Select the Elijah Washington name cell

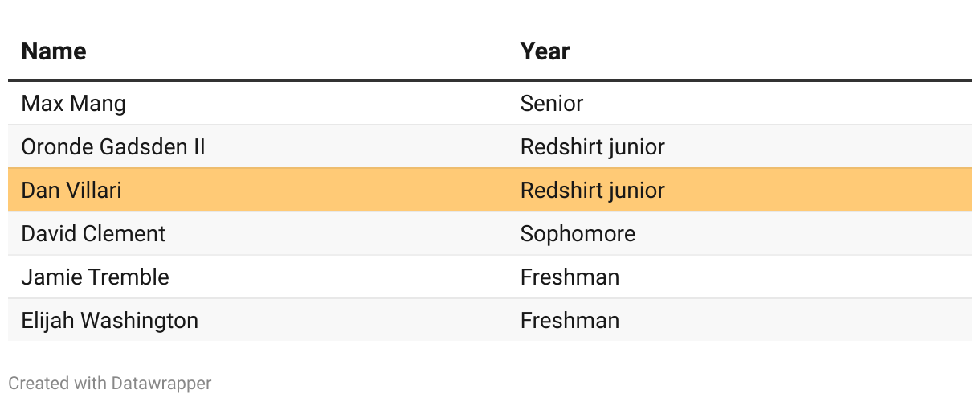pyautogui.click(x=109, y=321)
